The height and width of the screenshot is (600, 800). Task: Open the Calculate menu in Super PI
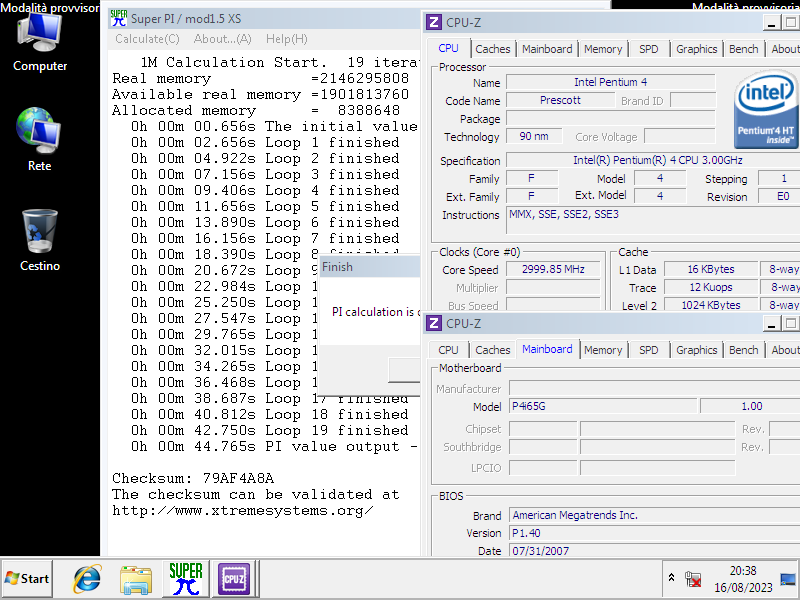point(146,38)
